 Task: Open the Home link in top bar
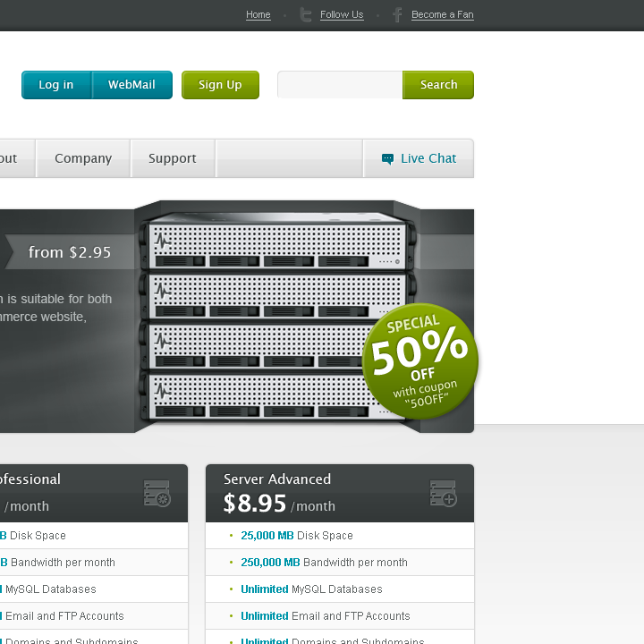[x=258, y=15]
